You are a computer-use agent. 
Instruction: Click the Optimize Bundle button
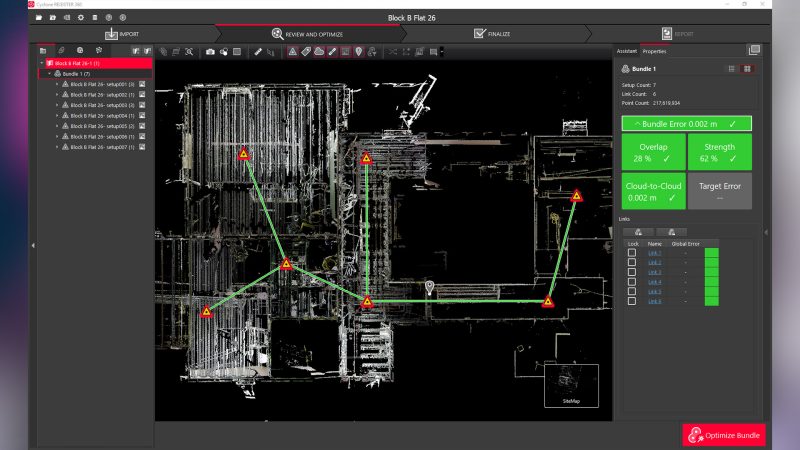(x=723, y=435)
